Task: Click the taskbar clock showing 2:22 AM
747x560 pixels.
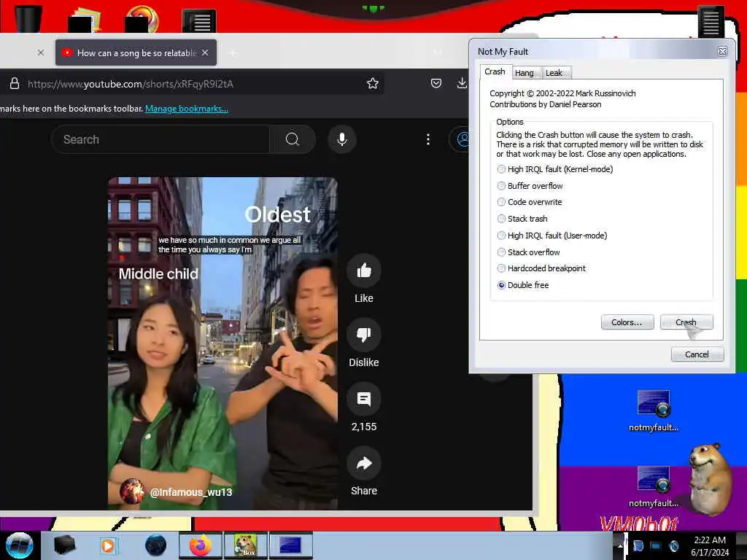Action: click(x=710, y=545)
